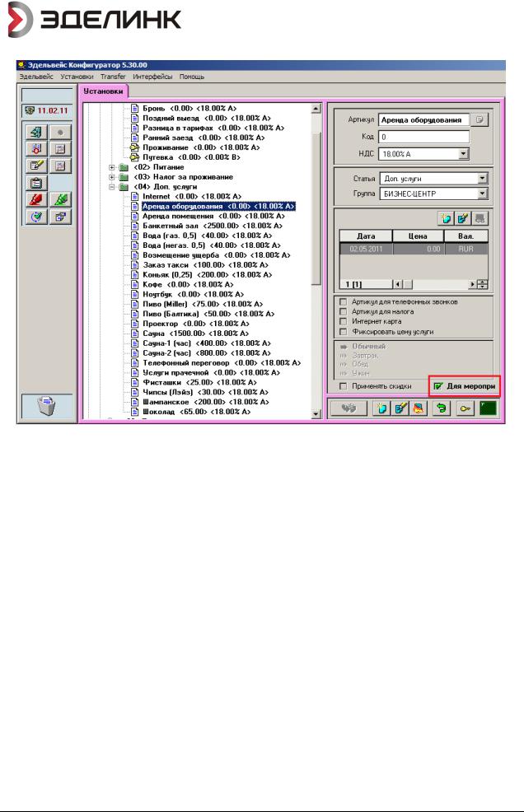
Task: Open the Группа dropdown
Action: [x=483, y=194]
